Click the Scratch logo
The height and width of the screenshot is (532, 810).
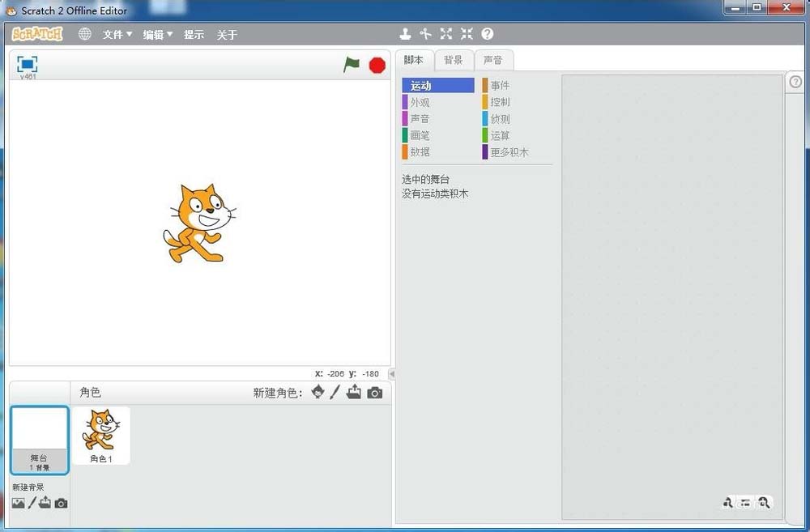[37, 34]
